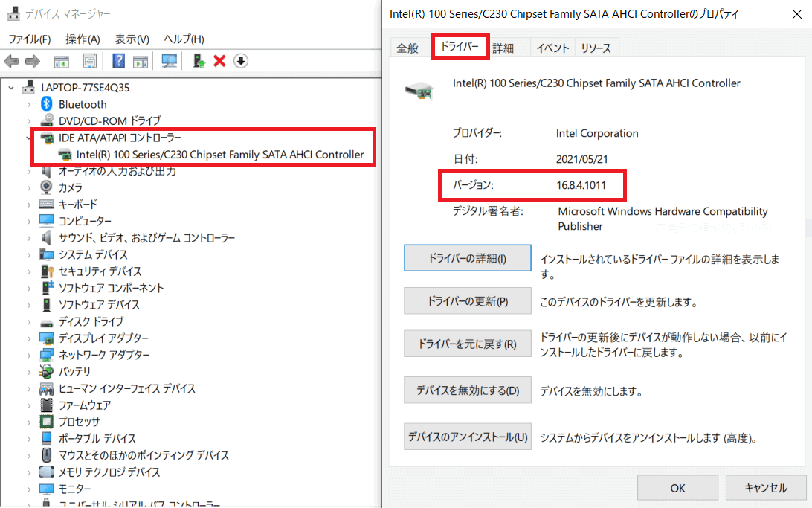Collapse the IDE ATA/ATAPI コントローラー node
The width and height of the screenshot is (812, 508).
[x=28, y=138]
